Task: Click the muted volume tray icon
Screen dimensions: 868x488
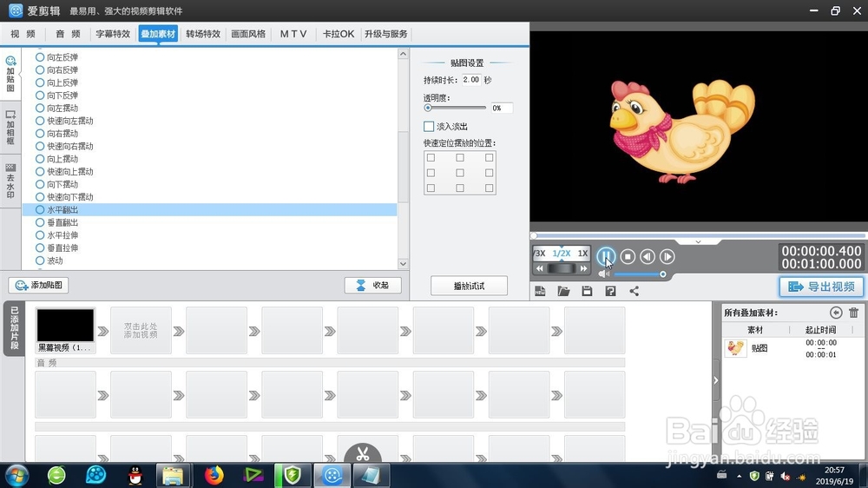Action: point(785,476)
